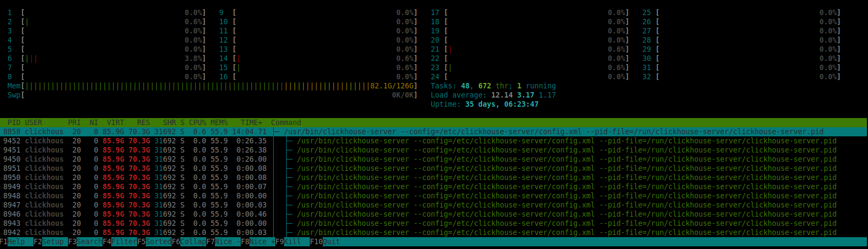This screenshot has width=868, height=249.
Task: Select thread row with PID 8947
Action: click(434, 205)
